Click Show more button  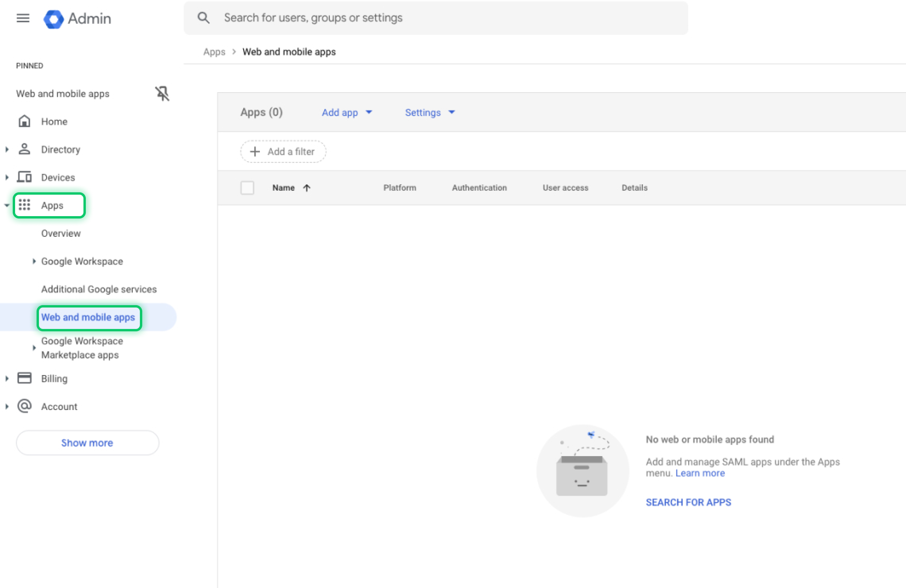87,443
